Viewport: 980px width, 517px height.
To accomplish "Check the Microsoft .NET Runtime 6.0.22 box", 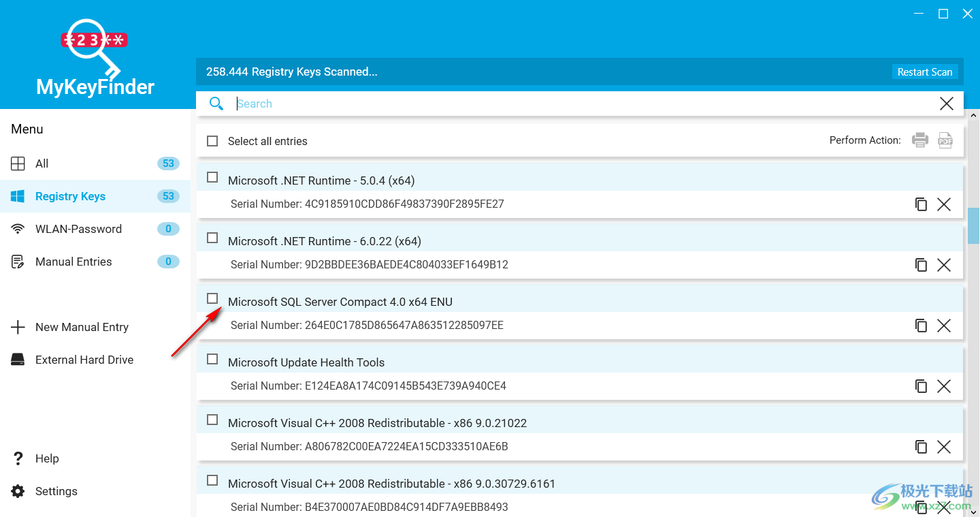I will 212,238.
